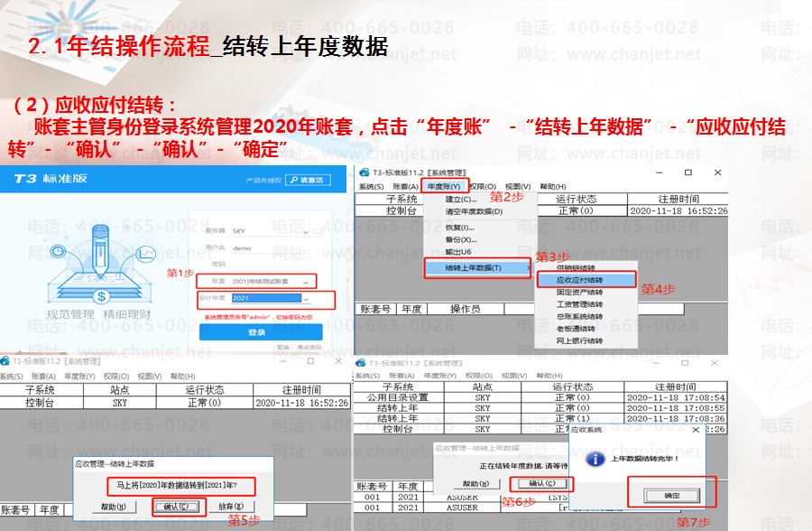
Task: Select 网上银行结转 in the submenu
Action: click(x=579, y=340)
